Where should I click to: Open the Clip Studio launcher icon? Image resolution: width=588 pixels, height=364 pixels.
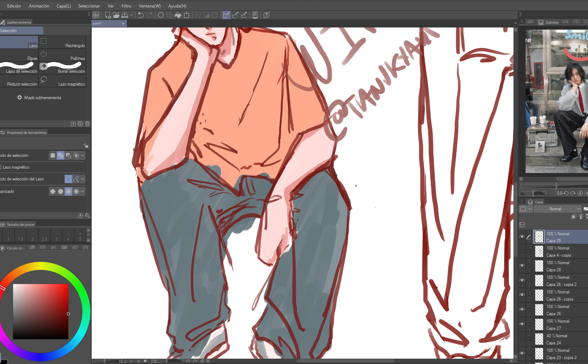click(x=96, y=15)
